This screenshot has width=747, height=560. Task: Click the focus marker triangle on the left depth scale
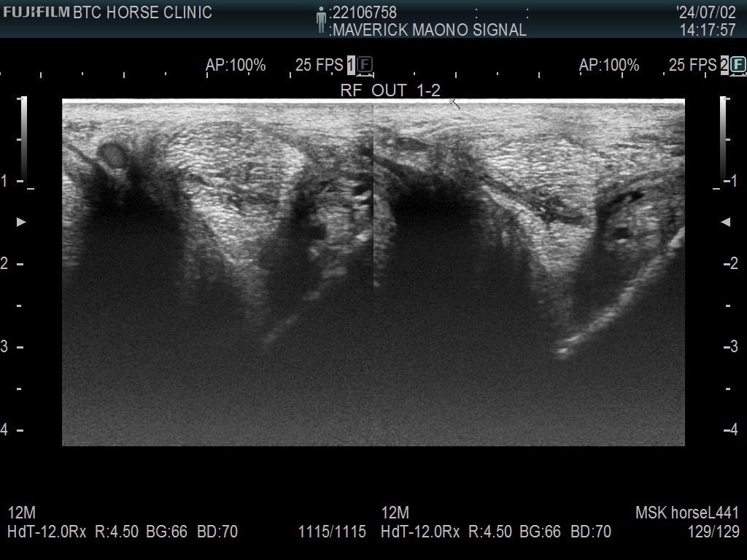[21, 222]
